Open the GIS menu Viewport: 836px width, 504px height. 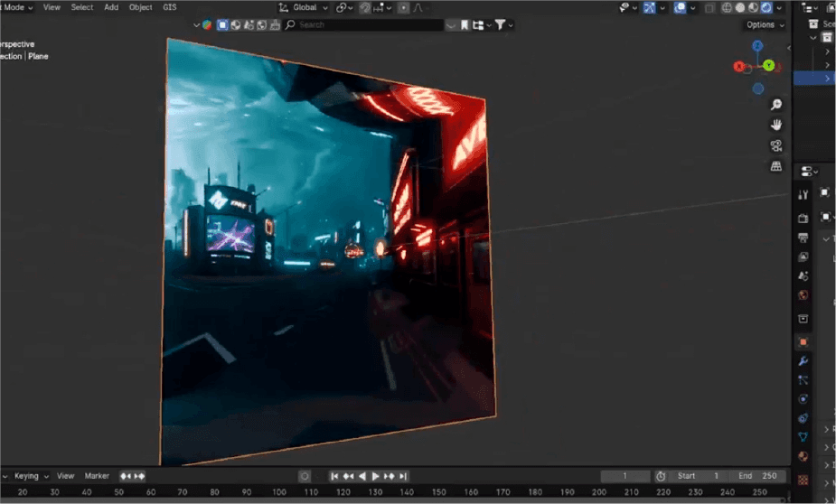[x=170, y=7]
